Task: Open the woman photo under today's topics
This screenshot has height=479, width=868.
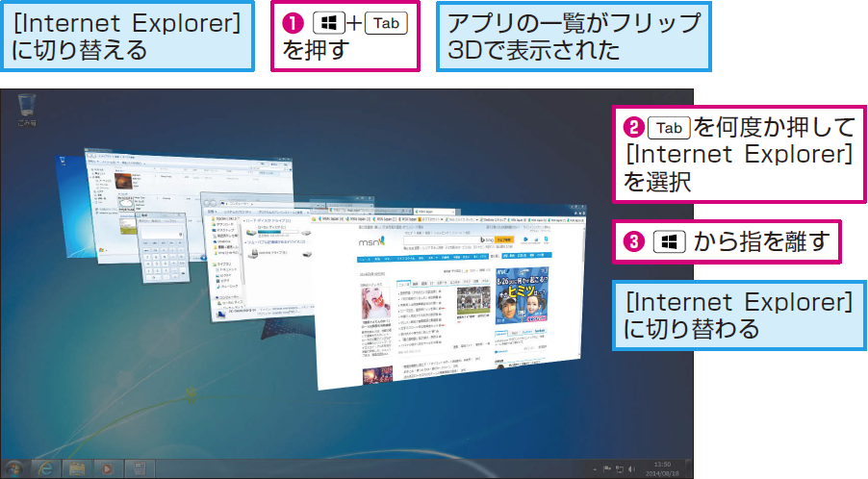Action: tap(376, 303)
